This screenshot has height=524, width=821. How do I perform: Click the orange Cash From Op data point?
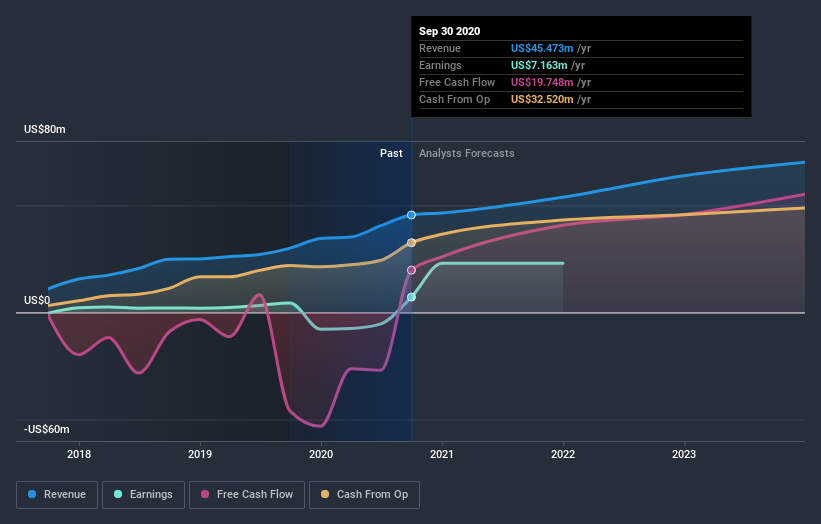tap(412, 243)
